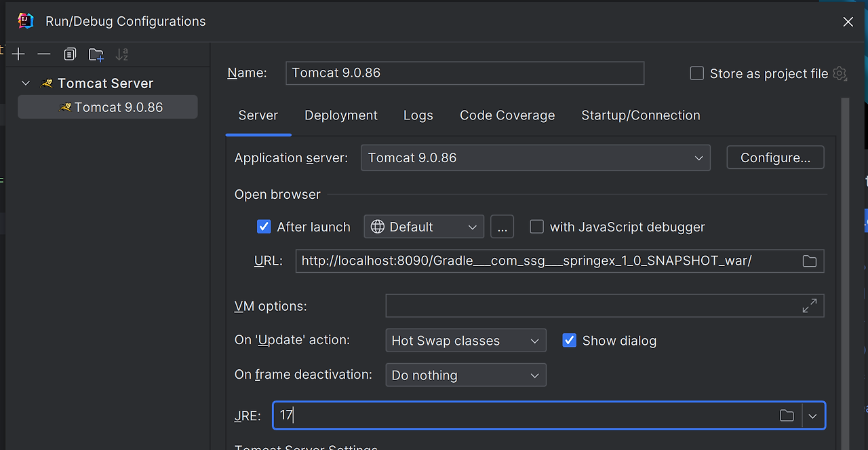The height and width of the screenshot is (450, 868).
Task: Open the Application server dropdown
Action: [x=536, y=157]
